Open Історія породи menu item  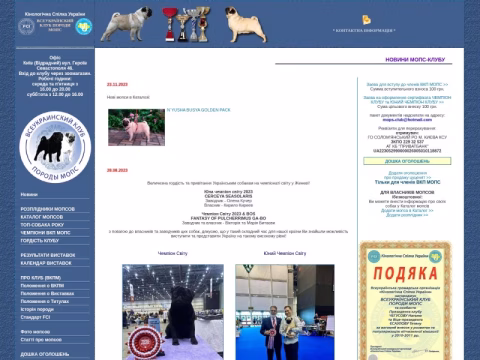pyautogui.click(x=37, y=309)
